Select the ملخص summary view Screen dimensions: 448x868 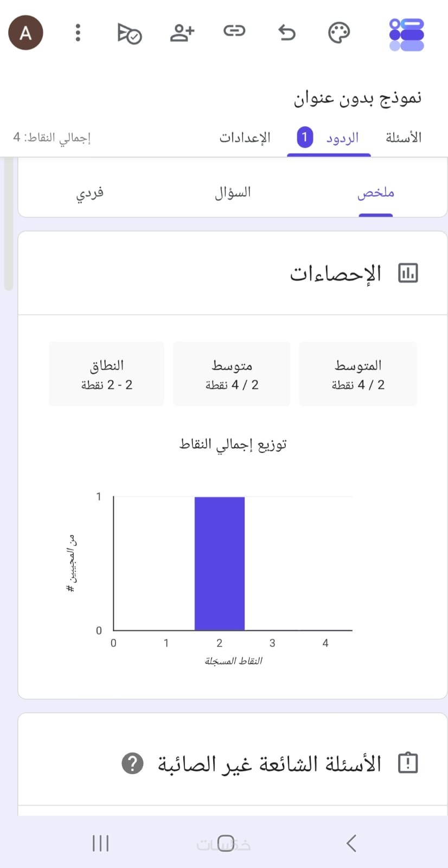click(376, 193)
